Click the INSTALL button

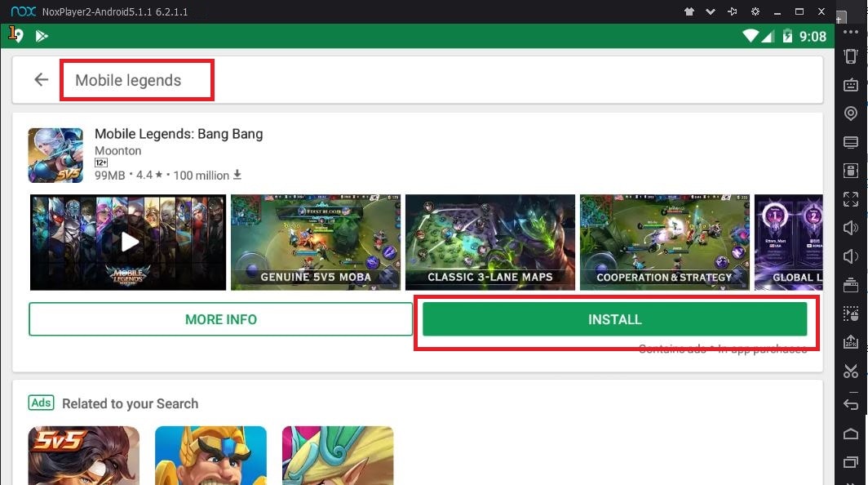pyautogui.click(x=614, y=319)
